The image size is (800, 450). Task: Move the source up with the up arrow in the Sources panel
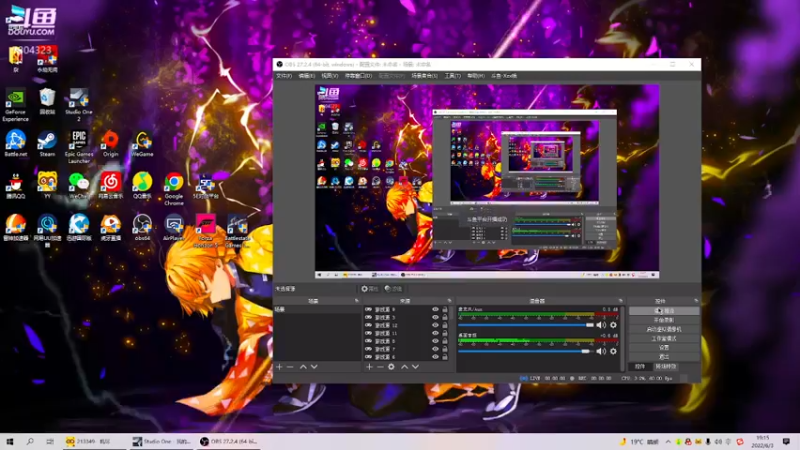click(x=405, y=367)
